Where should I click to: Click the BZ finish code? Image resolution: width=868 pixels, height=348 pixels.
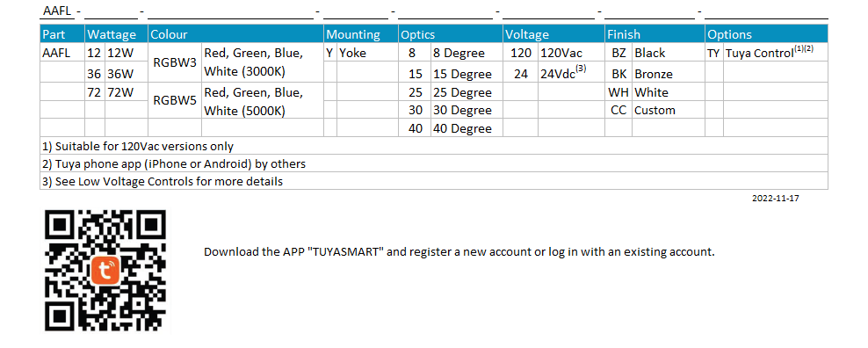pos(618,54)
